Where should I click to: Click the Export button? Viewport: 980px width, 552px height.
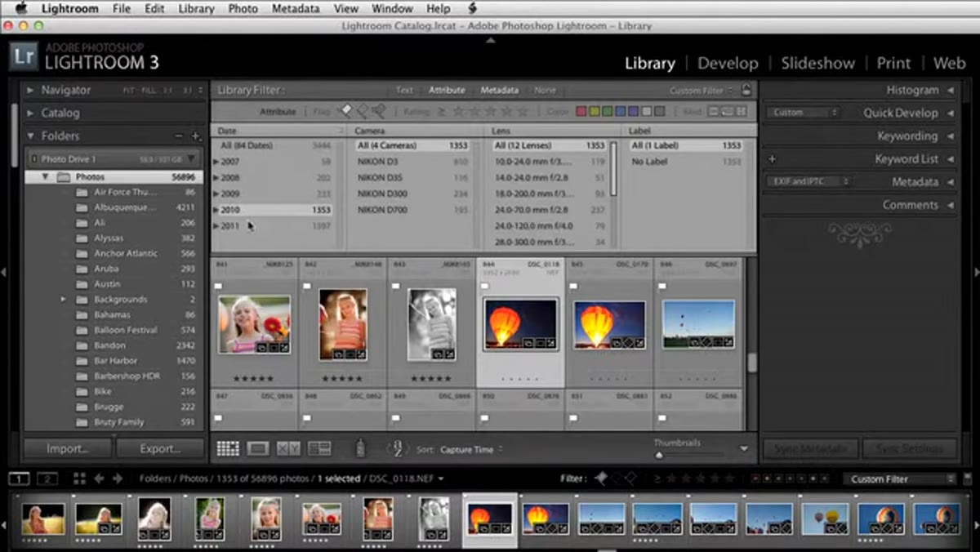[160, 448]
